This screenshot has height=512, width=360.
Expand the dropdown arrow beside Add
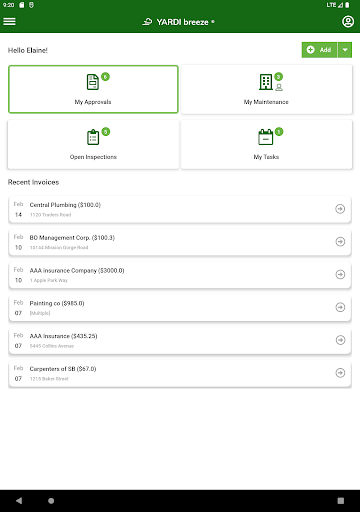point(345,50)
